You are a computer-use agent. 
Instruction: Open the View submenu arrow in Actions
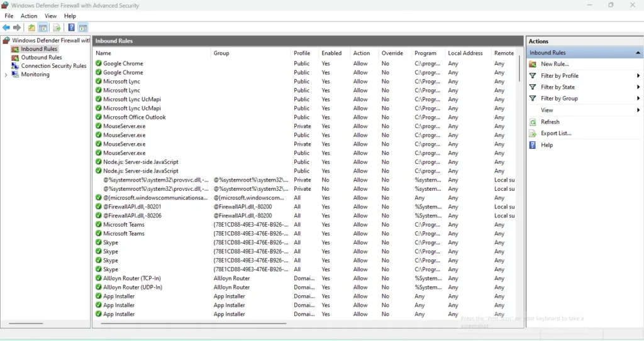click(x=638, y=110)
